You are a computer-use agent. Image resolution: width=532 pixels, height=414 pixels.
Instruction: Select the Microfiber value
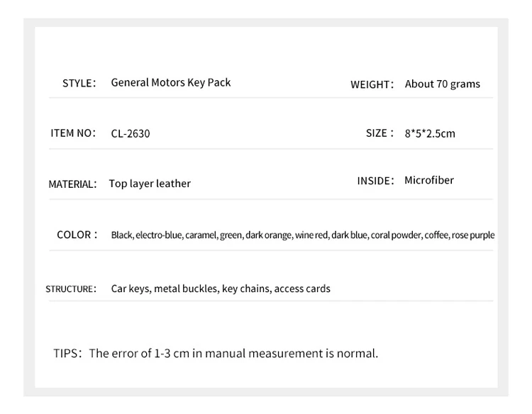428,180
